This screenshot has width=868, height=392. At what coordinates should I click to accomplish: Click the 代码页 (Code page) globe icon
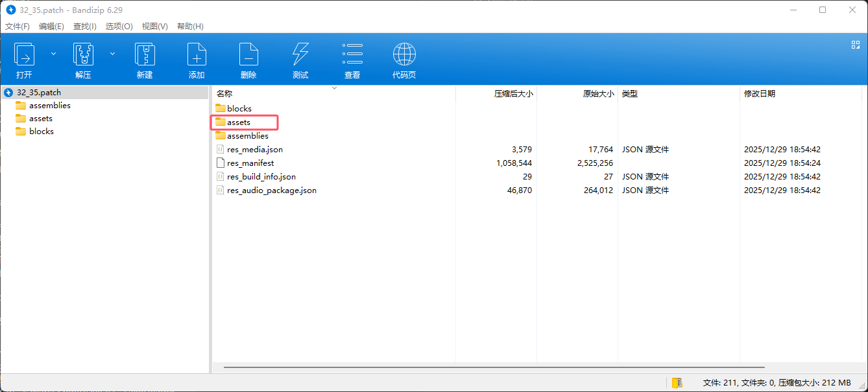click(x=404, y=54)
